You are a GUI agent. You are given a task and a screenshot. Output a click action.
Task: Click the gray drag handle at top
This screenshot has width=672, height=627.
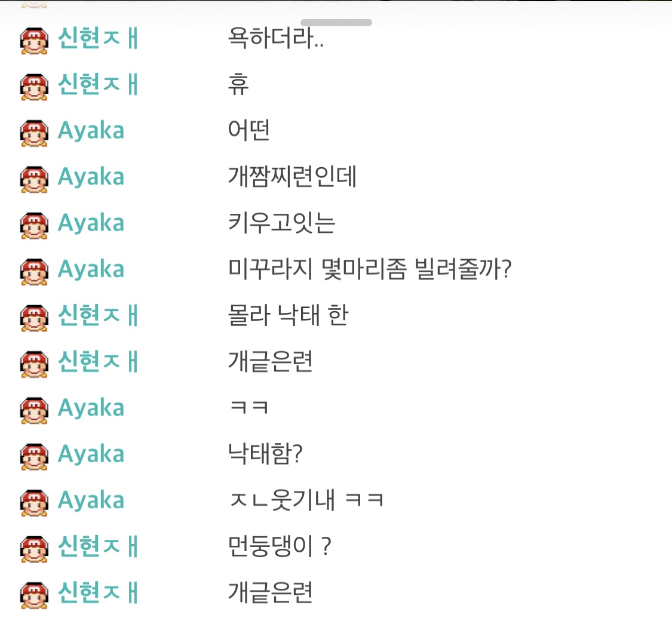coord(336,23)
